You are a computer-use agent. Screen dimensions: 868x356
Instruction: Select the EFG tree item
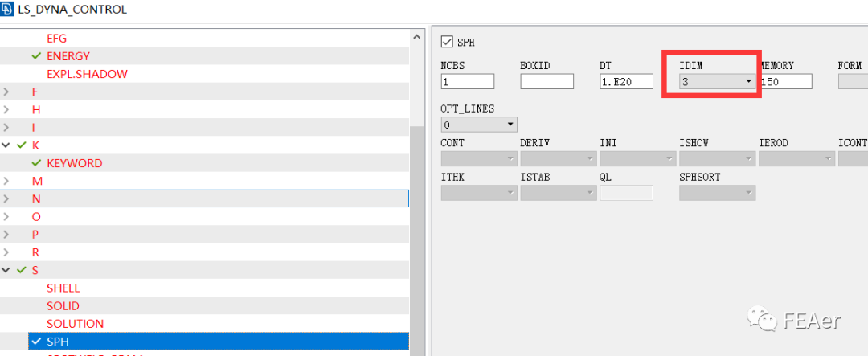click(x=56, y=39)
